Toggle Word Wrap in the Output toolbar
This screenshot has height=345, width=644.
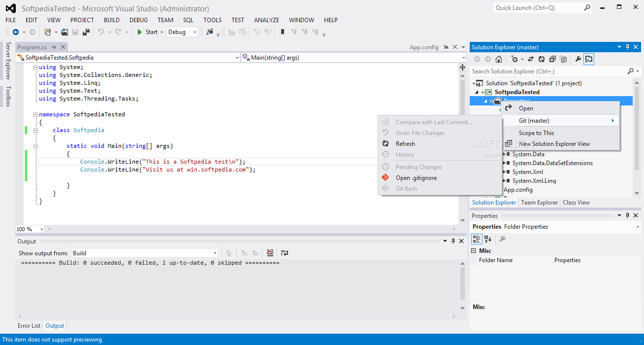pos(285,253)
